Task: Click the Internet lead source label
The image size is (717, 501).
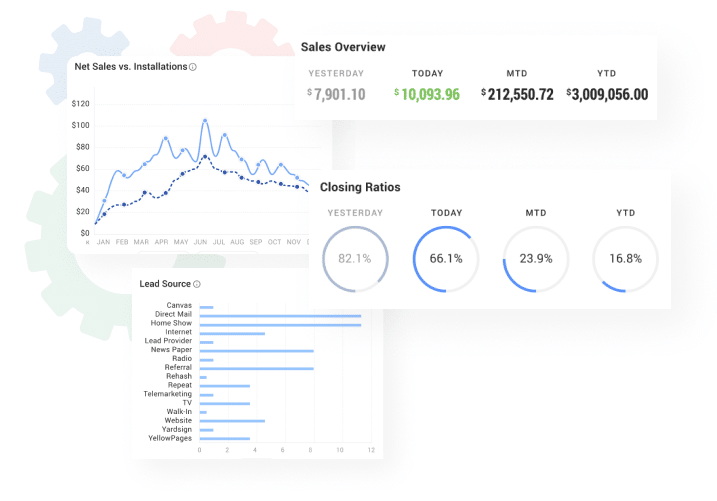Action: pos(178,332)
